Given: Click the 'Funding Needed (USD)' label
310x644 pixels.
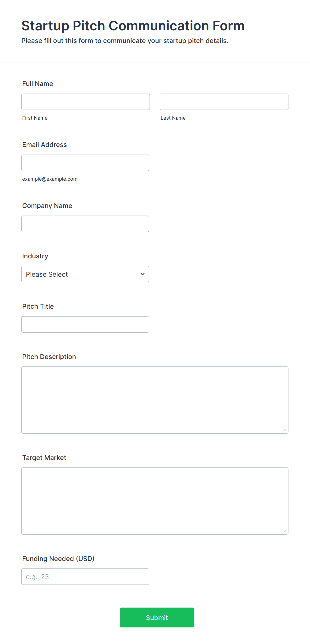Looking at the screenshot, I should (58, 559).
